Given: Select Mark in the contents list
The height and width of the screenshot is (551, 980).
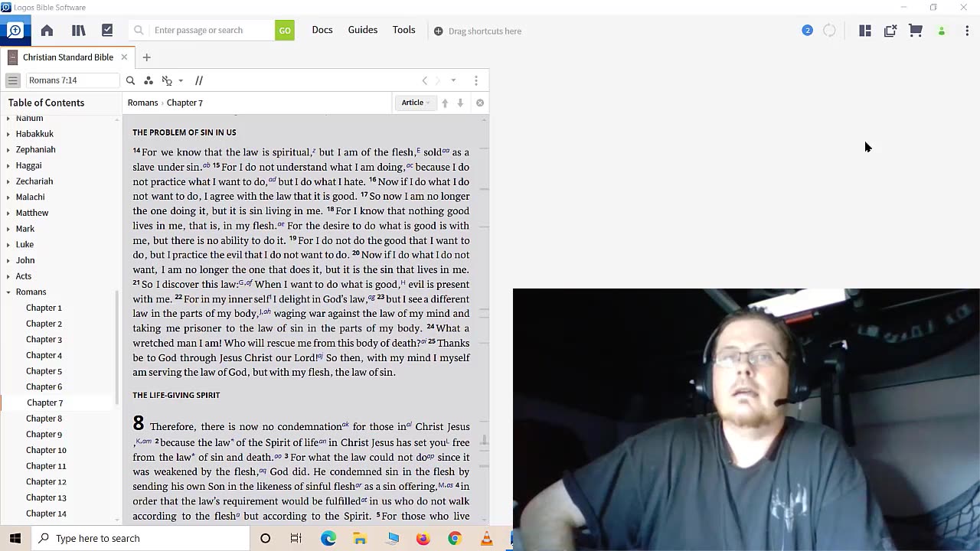Looking at the screenshot, I should (25, 229).
